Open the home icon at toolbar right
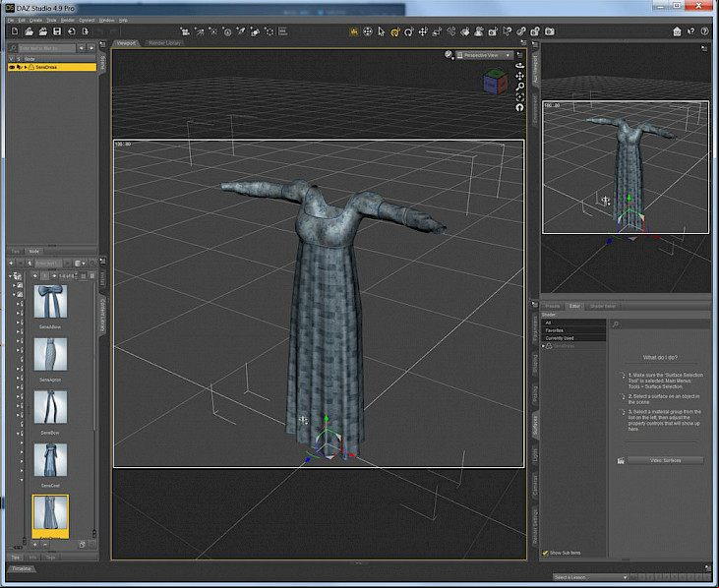Image resolution: width=719 pixels, height=588 pixels. pyautogui.click(x=677, y=31)
